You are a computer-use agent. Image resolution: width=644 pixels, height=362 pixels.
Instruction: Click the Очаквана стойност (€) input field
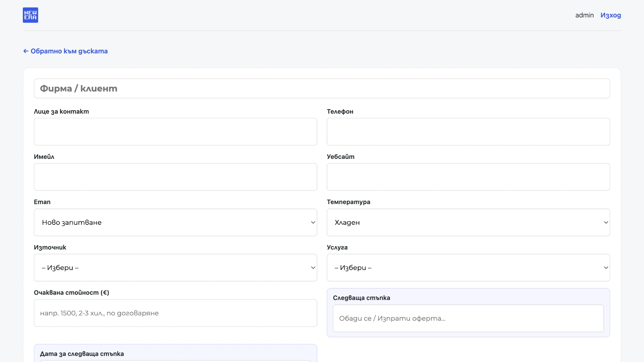click(x=175, y=313)
